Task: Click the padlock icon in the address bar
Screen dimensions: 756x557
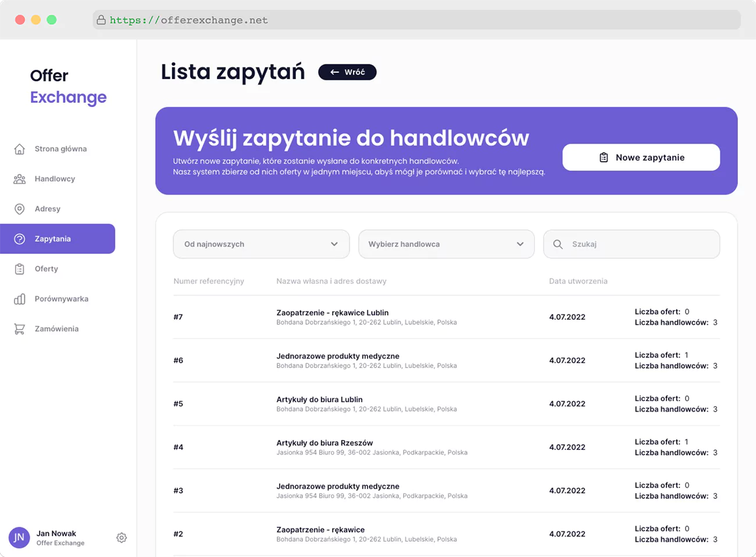Action: pyautogui.click(x=102, y=19)
